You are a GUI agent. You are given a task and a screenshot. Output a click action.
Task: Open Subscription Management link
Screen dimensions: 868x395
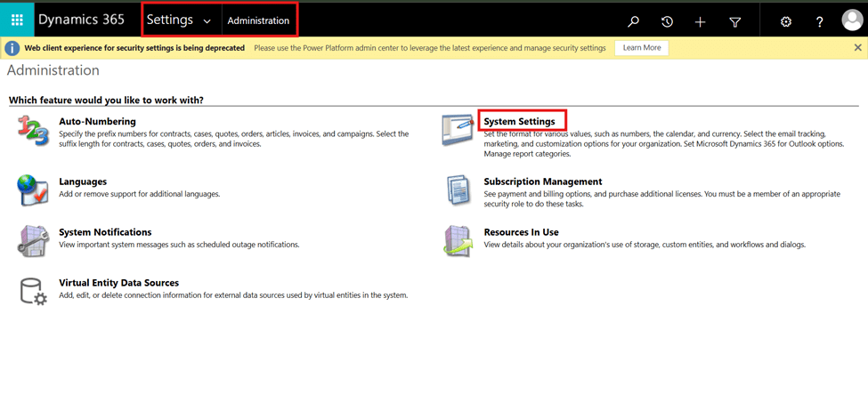[542, 181]
